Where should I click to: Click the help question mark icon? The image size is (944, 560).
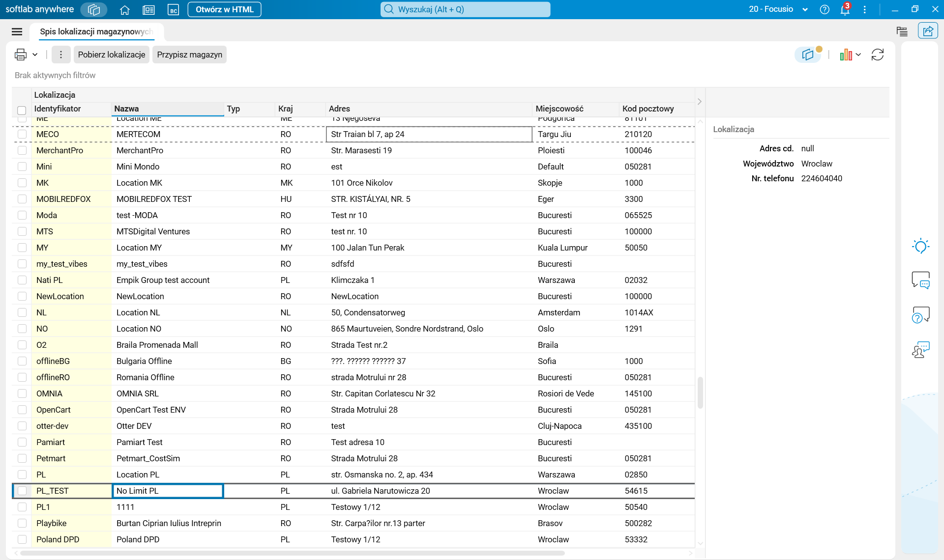click(825, 9)
